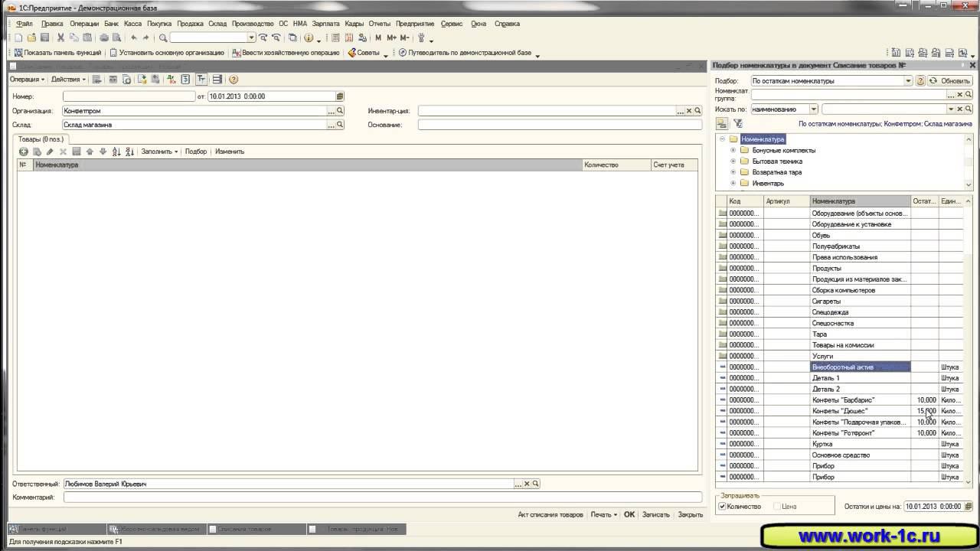Open the Печать dropdown menu
Screen dimensions: 980x551
point(604,514)
